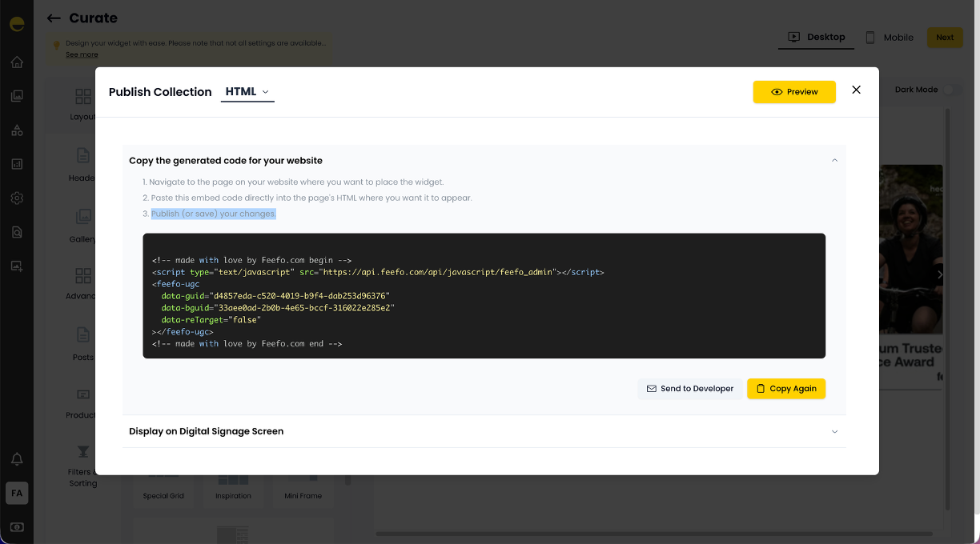Image resolution: width=980 pixels, height=544 pixels.
Task: Open the image gallery sidebar icon
Action: pyautogui.click(x=17, y=96)
